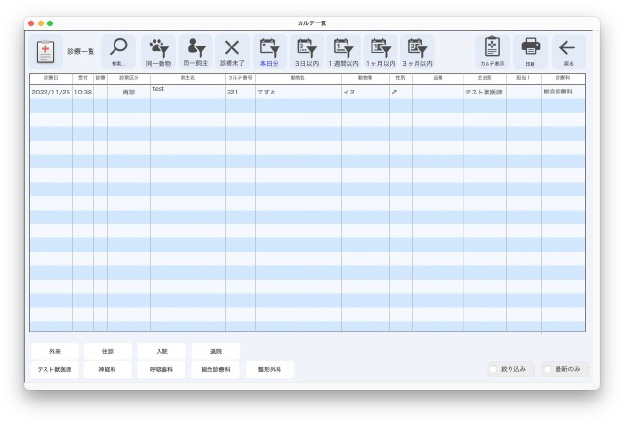The height and width of the screenshot is (430, 627).
Task: Click the 印刷 printer icon
Action: click(x=531, y=50)
